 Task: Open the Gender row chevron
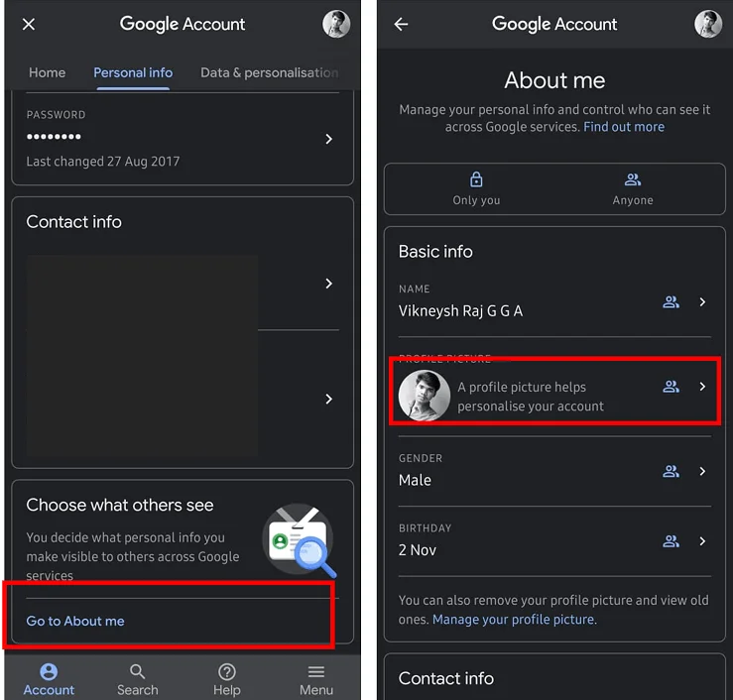click(702, 471)
